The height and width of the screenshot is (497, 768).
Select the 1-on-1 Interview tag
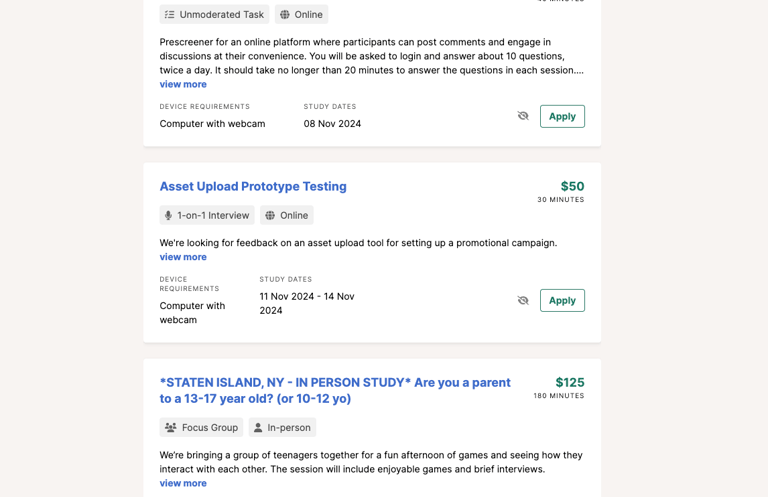click(x=207, y=215)
